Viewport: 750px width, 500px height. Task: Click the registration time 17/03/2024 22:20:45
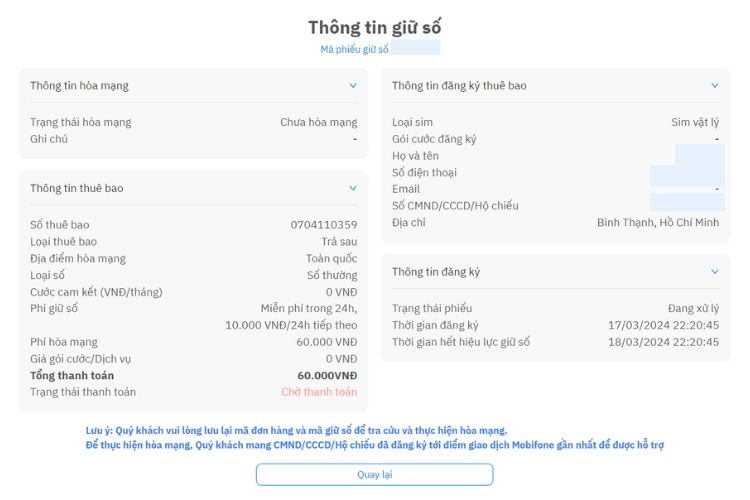[x=663, y=325]
